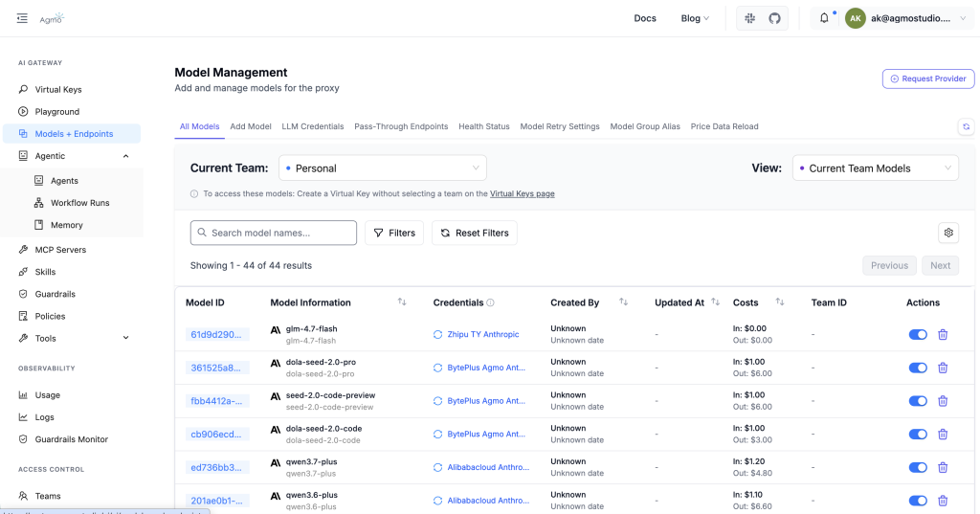Switch to Pass-Through Endpoints tab

coord(401,126)
